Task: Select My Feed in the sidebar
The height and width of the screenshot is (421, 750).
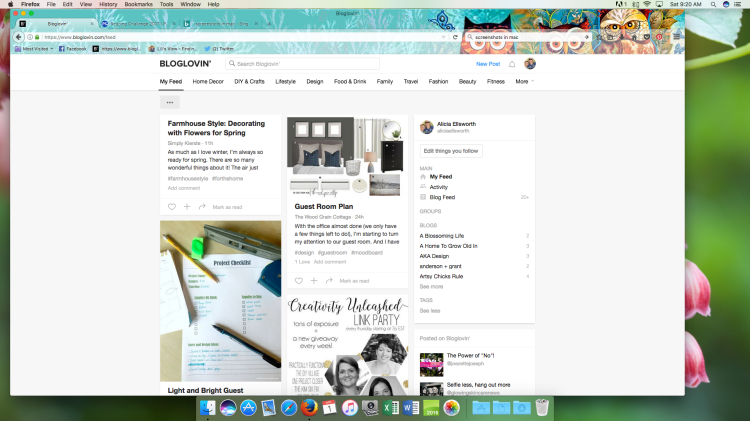Action: (441, 177)
